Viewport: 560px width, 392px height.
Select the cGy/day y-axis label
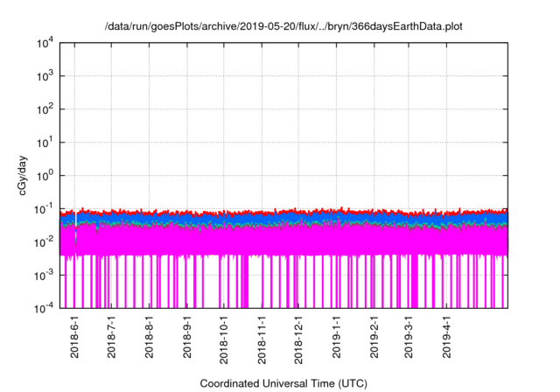pyautogui.click(x=23, y=175)
